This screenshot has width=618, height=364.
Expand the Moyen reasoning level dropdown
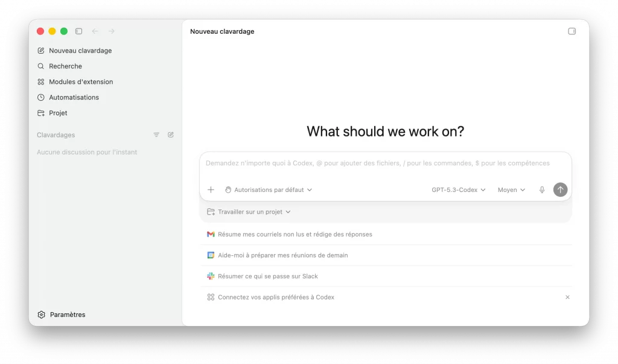(x=511, y=190)
